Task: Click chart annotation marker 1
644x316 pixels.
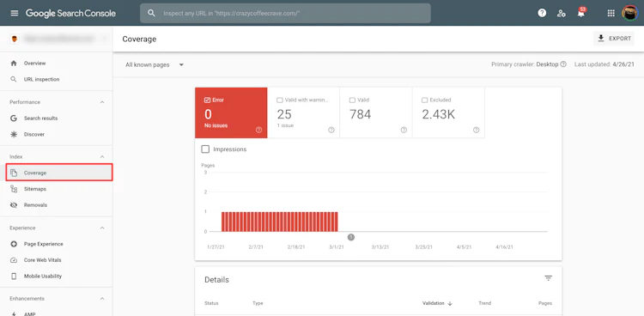Action: click(x=350, y=237)
